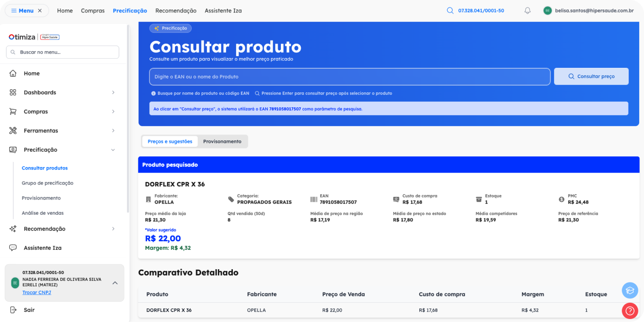Click the Ferramentas tools icon in sidebar
Image resolution: width=644 pixels, height=322 pixels.
(x=12, y=131)
